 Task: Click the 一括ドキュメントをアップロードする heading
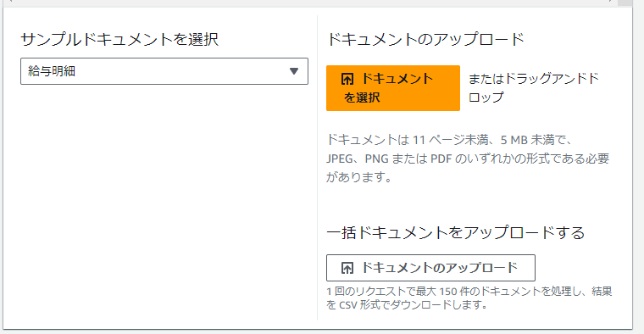(456, 232)
